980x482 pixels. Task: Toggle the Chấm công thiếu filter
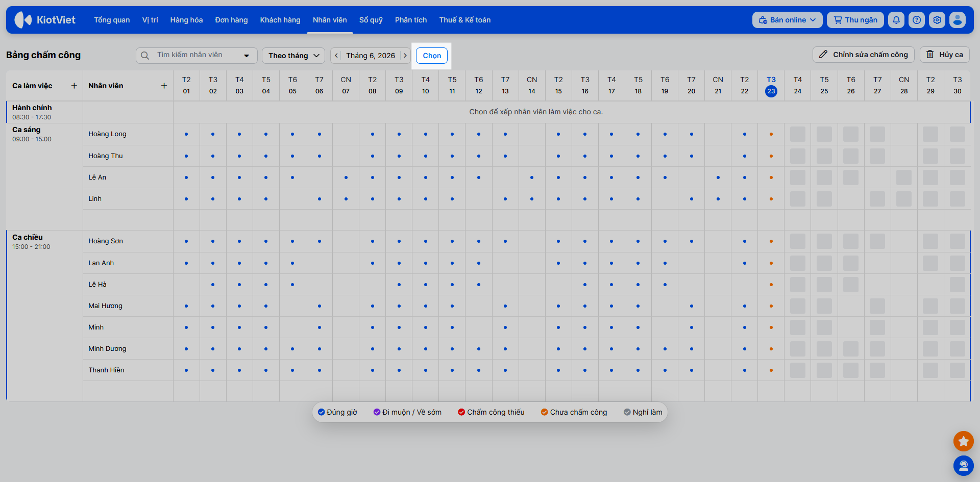click(x=491, y=412)
